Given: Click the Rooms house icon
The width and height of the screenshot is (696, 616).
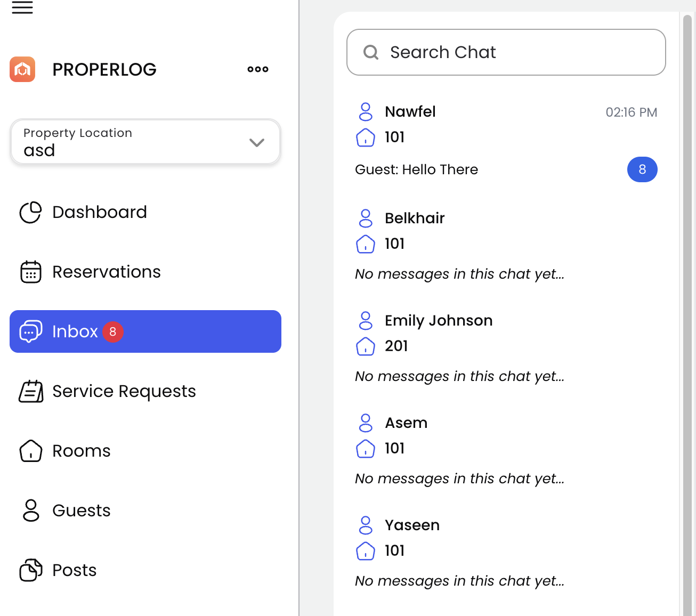Looking at the screenshot, I should tap(31, 451).
